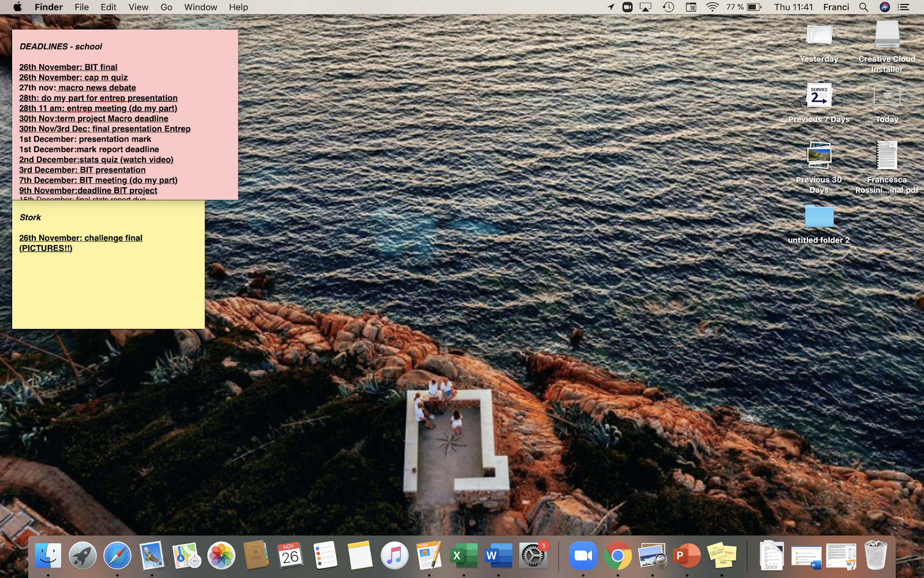Select the Yesterday item on desktop
Viewport: 924px width, 578px height.
tap(819, 42)
